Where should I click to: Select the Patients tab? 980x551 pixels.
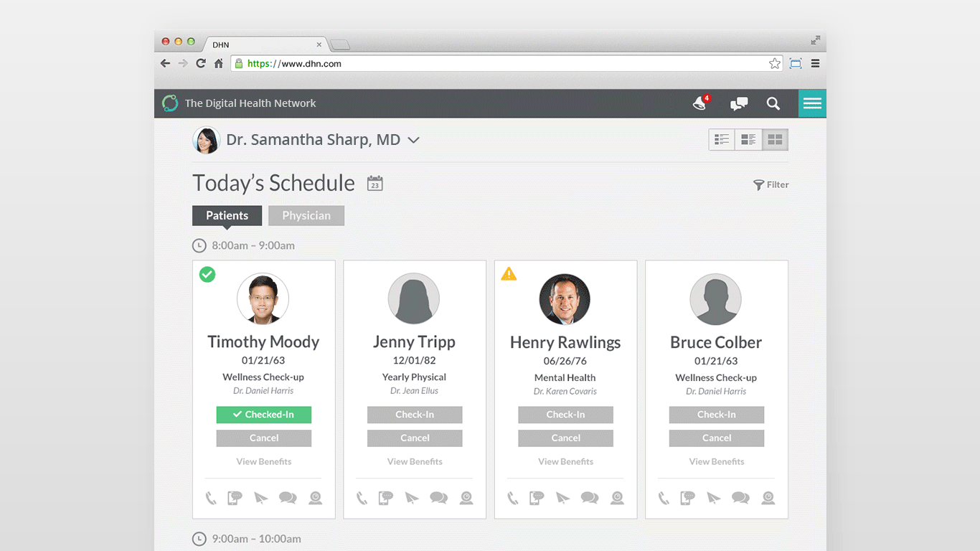[227, 216]
